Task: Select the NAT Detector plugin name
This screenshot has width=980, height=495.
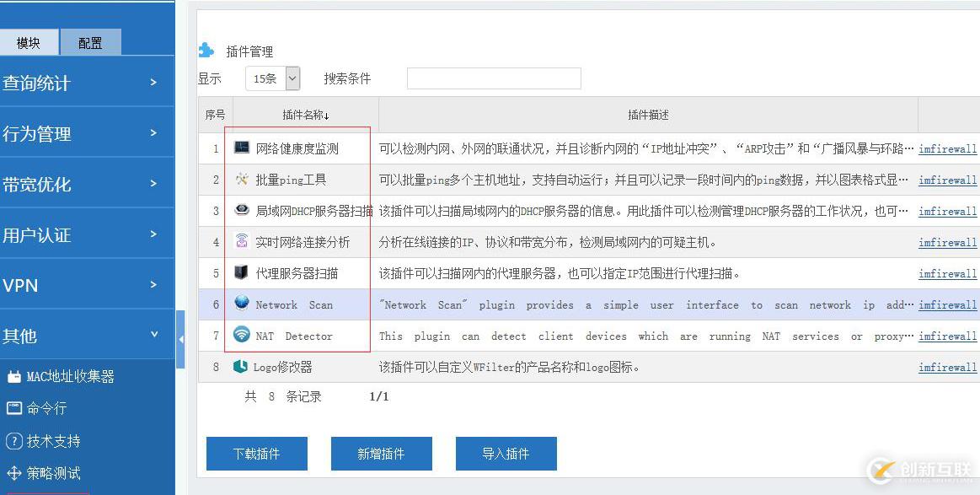Action: pos(294,336)
